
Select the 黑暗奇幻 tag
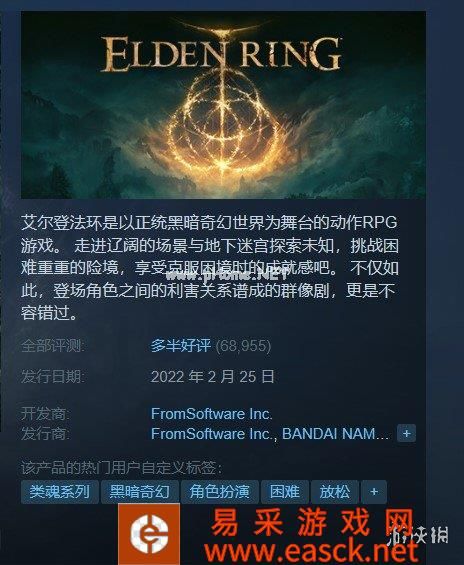[x=140, y=491]
